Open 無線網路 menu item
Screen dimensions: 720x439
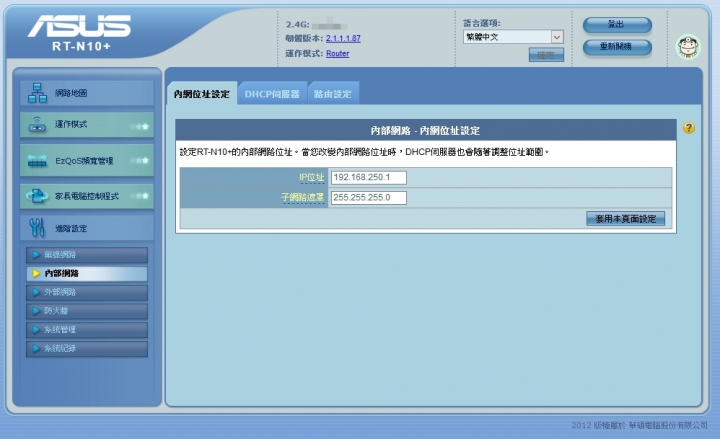pyautogui.click(x=87, y=255)
